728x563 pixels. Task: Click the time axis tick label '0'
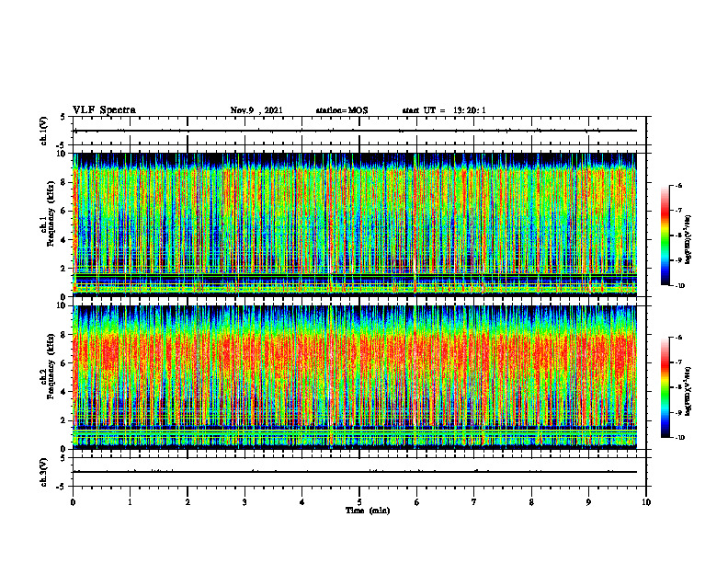tap(73, 502)
